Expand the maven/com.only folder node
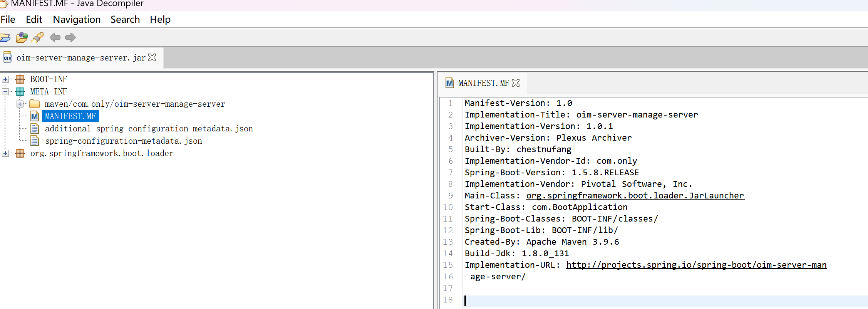The height and width of the screenshot is (309, 868). (x=20, y=104)
